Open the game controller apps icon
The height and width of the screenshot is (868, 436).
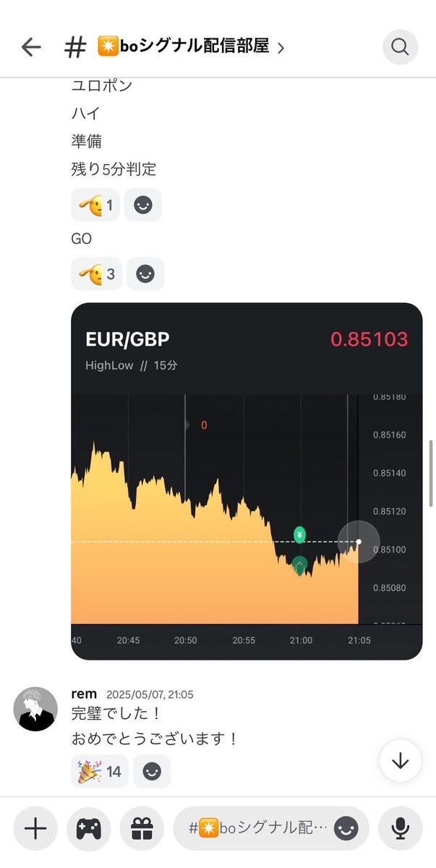click(88, 828)
